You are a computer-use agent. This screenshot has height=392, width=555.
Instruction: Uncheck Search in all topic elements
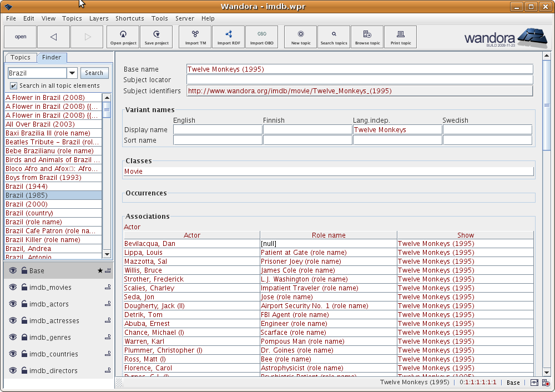coord(13,86)
